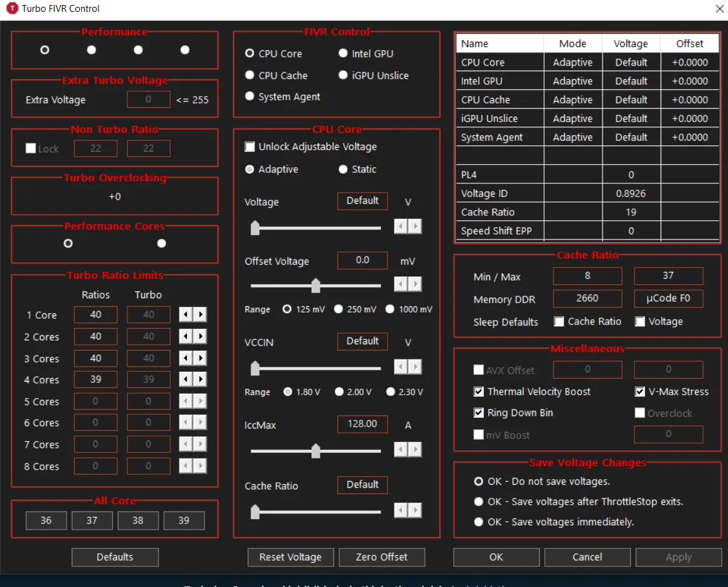
Task: Lower IccMax with its left arrow button
Action: [x=401, y=449]
